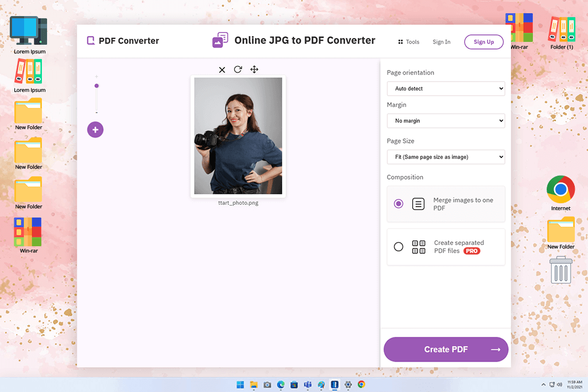Open Chrome from the taskbar
The width and height of the screenshot is (588, 392).
362,385
